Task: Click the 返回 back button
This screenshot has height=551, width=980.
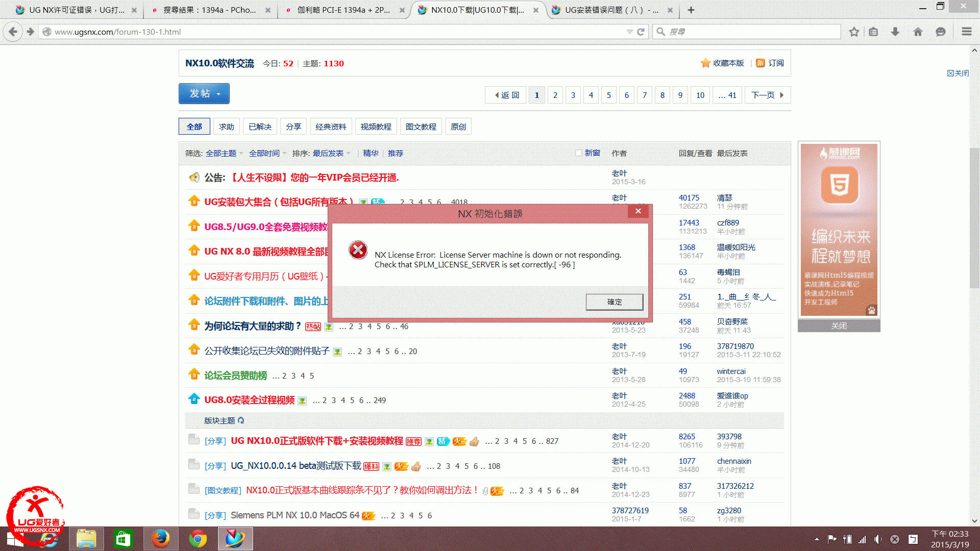Action: (x=506, y=95)
